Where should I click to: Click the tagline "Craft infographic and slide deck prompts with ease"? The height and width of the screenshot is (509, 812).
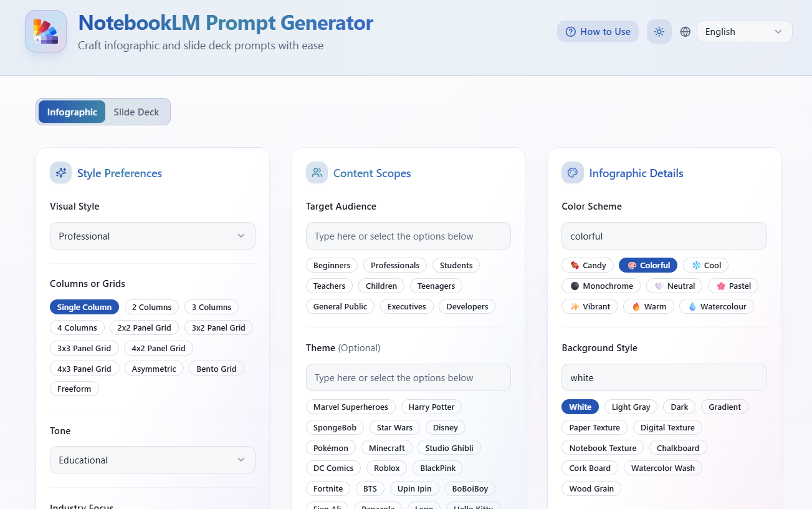[201, 46]
